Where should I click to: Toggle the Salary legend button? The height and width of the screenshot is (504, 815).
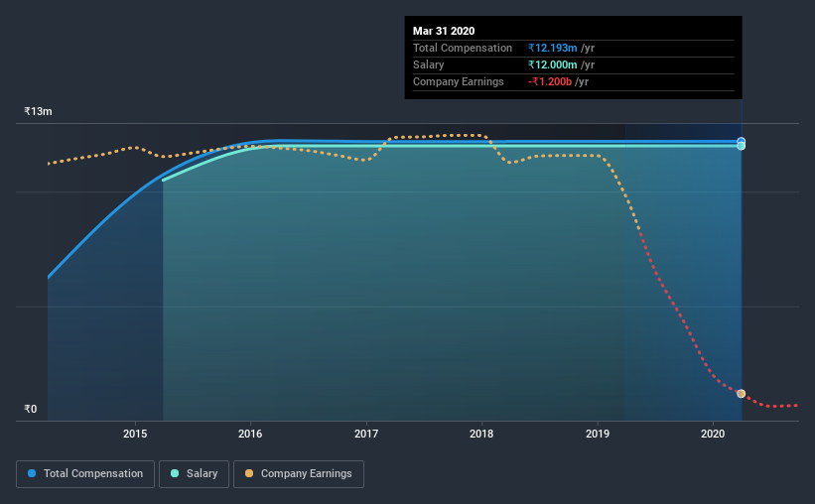tap(194, 474)
